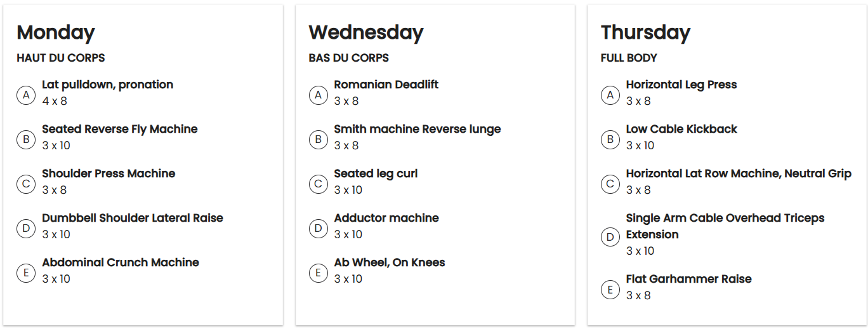Viewport: 868px width, 331px height.
Task: Click circled D beside Triceps Extension exercise
Action: [610, 237]
